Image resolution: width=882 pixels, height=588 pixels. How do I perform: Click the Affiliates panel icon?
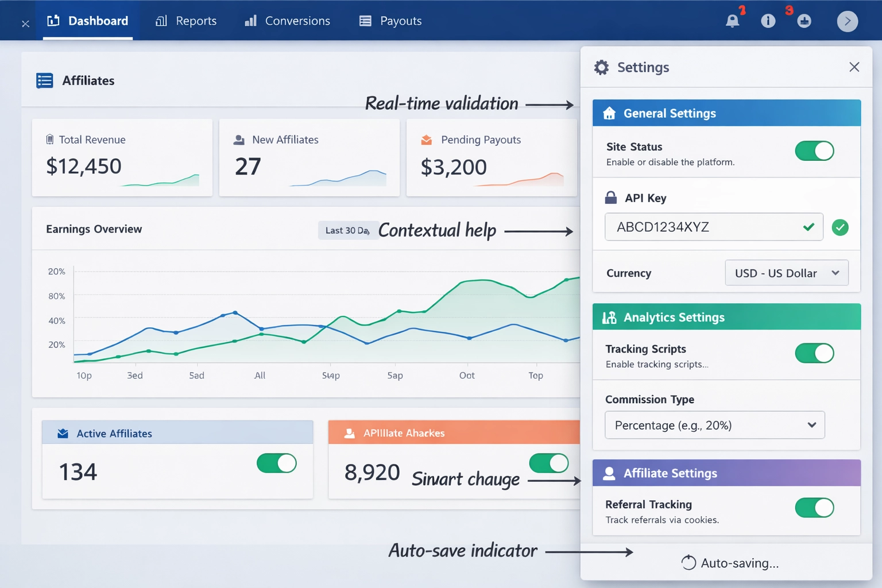click(44, 80)
